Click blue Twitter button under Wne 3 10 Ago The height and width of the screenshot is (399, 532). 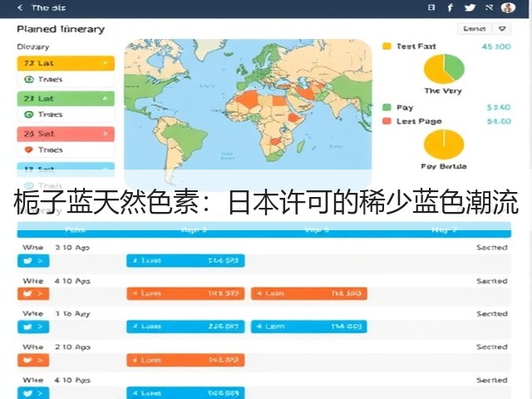click(x=33, y=261)
